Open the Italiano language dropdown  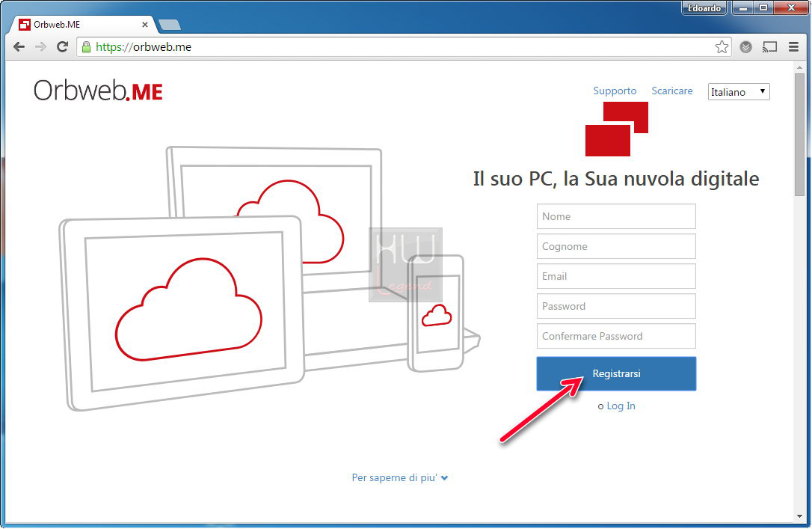[739, 92]
